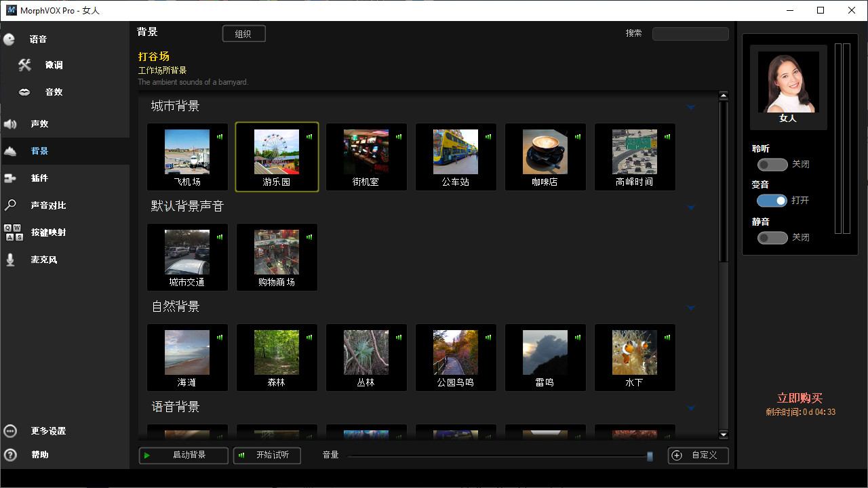This screenshot has height=488, width=868.
Task: Click the 微调 wrench tools icon
Action: 24,65
